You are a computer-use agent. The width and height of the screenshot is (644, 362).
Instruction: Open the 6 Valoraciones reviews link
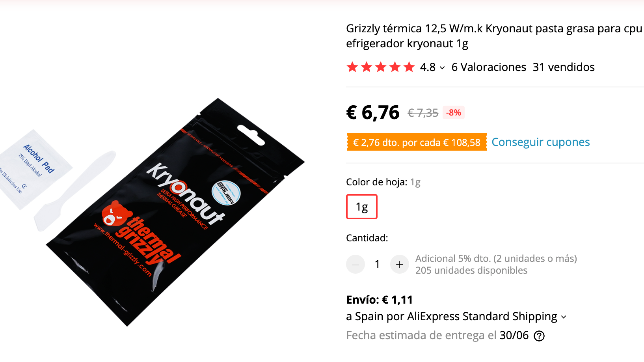pos(489,67)
